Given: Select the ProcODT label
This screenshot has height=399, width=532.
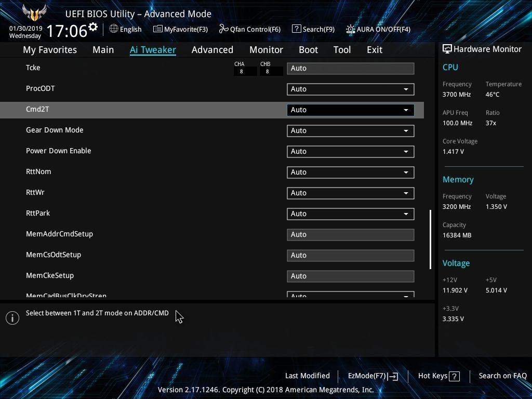Looking at the screenshot, I should pos(40,88).
